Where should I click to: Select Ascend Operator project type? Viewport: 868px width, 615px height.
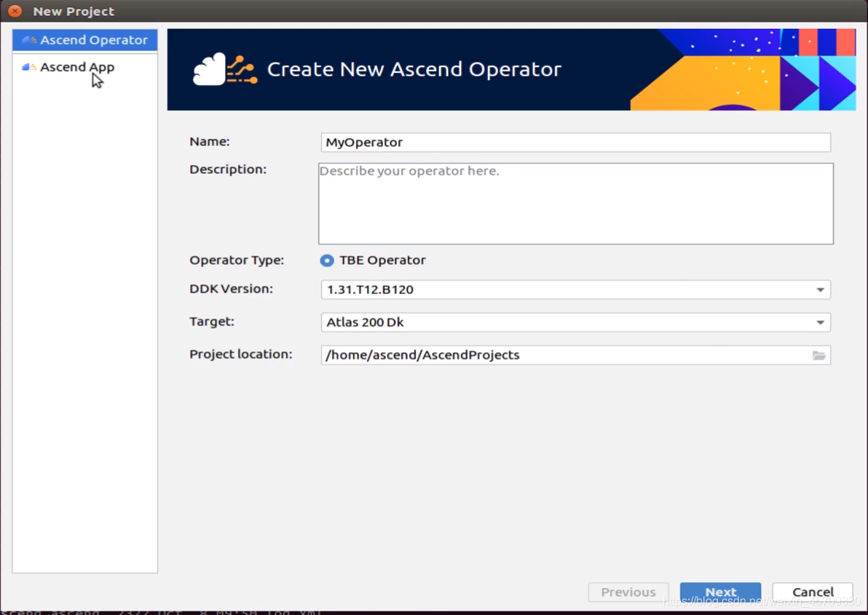[84, 40]
